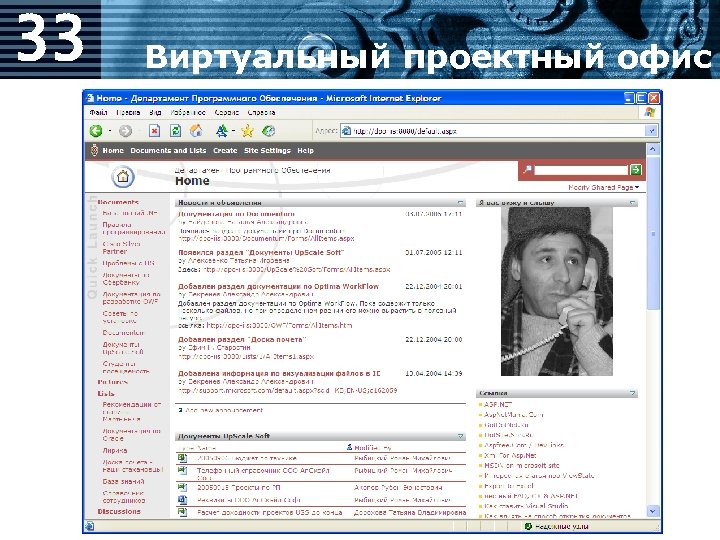The height and width of the screenshot is (540, 720).
Task: Expand the Modify Shared Page dropdown
Action: [x=603, y=187]
